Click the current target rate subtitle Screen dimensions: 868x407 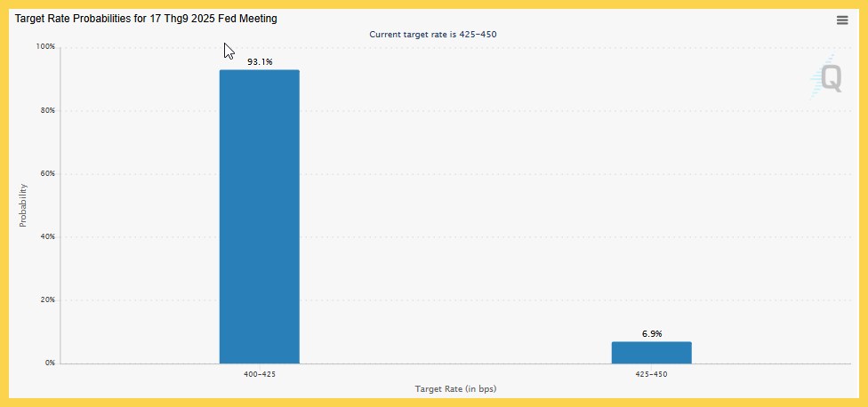tap(433, 35)
